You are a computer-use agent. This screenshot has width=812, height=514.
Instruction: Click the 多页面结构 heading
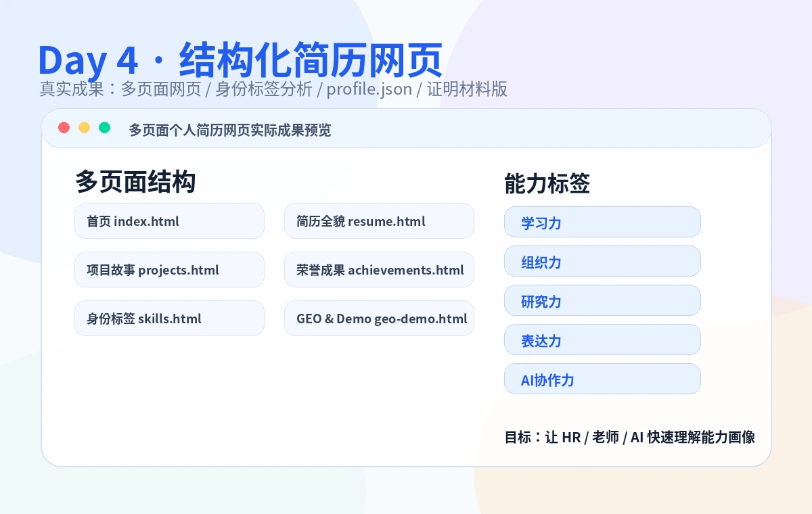coord(135,182)
